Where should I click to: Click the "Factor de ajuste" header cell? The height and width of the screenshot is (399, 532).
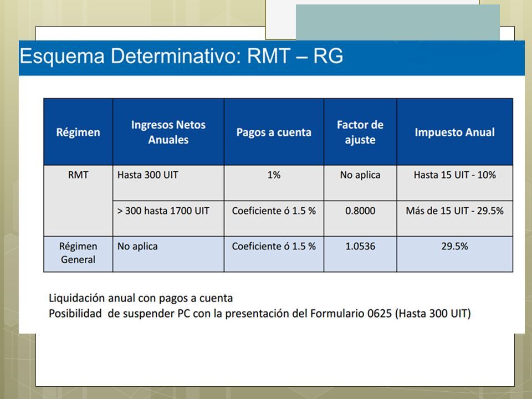click(360, 132)
